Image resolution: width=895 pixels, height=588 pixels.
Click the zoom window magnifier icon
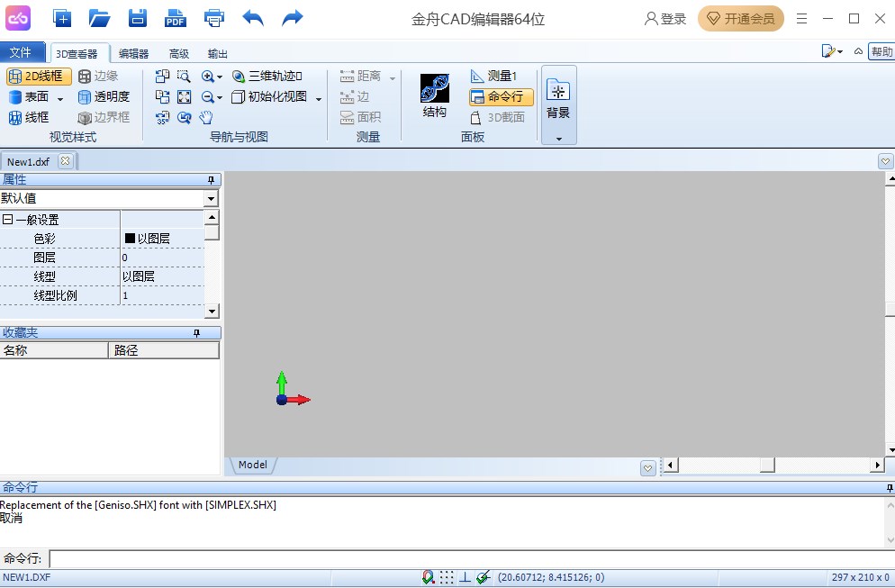click(x=184, y=77)
